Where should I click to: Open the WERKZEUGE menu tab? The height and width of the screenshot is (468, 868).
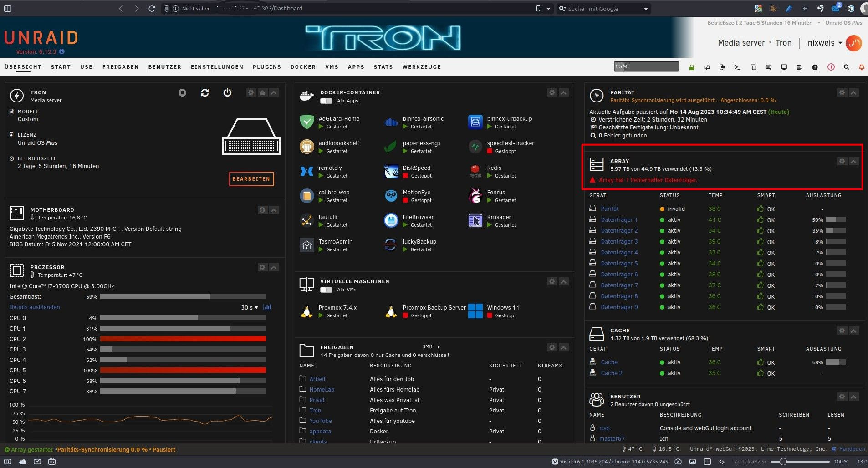(x=422, y=67)
